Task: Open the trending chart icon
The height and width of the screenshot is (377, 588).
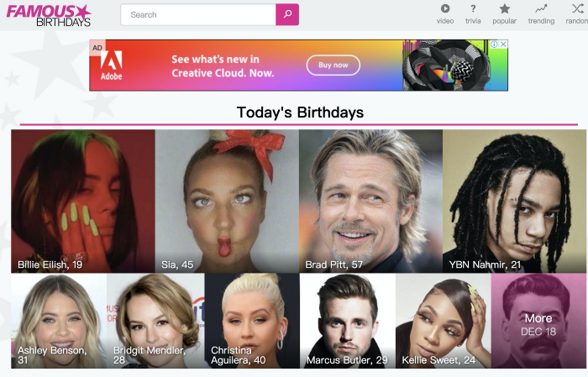Action: tap(541, 9)
